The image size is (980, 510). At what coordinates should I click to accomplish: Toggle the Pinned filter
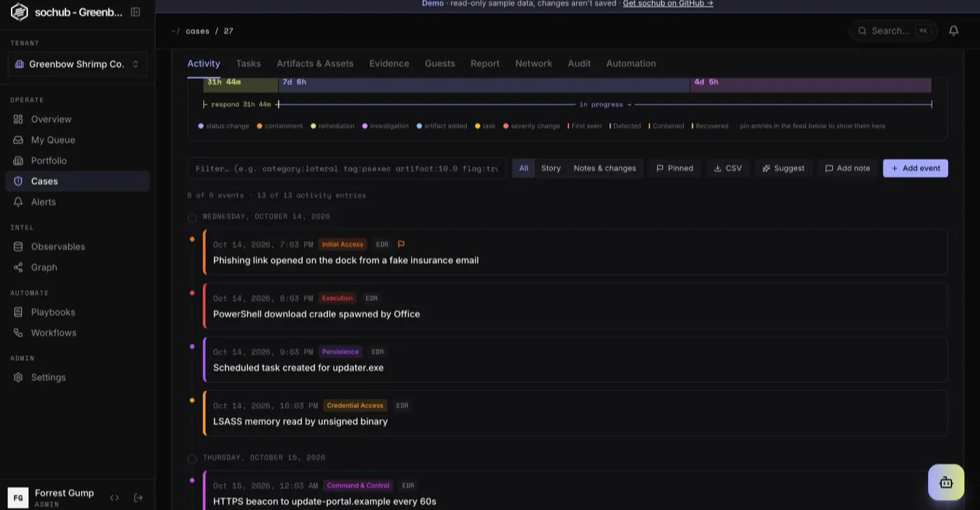tap(675, 168)
